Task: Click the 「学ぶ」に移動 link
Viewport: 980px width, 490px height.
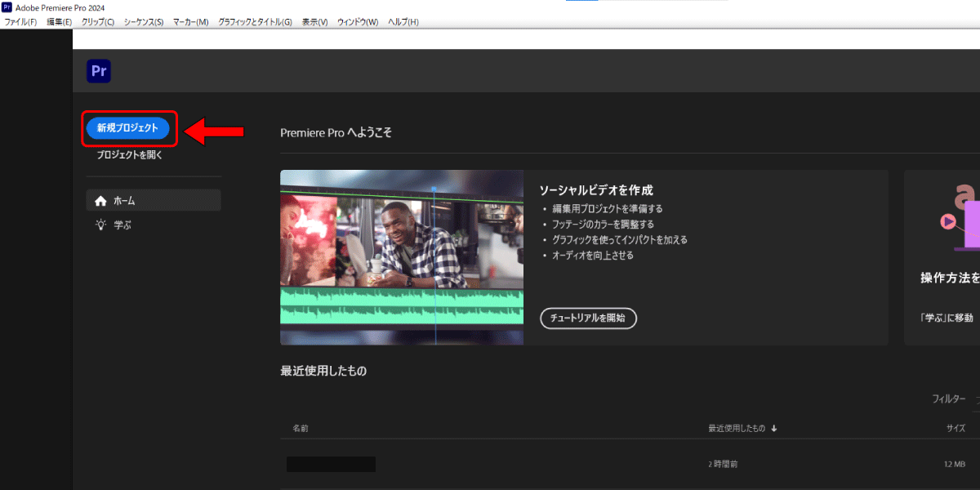Action: pyautogui.click(x=947, y=318)
